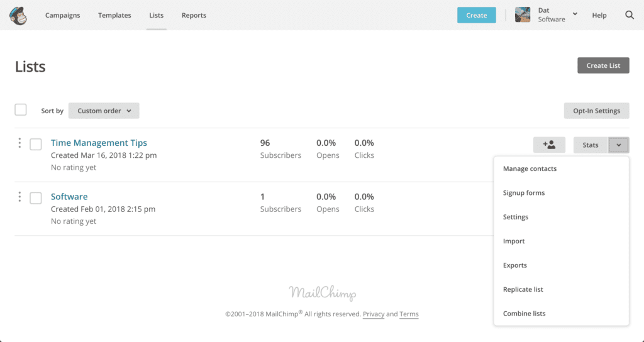Image resolution: width=644 pixels, height=342 pixels.
Task: Click the Stats button
Action: 591,145
